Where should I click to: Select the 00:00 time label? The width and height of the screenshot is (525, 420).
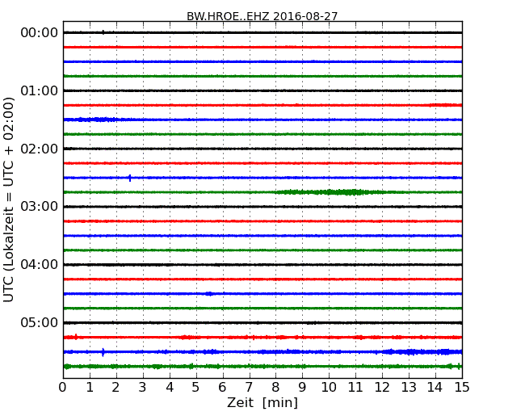coord(40,33)
